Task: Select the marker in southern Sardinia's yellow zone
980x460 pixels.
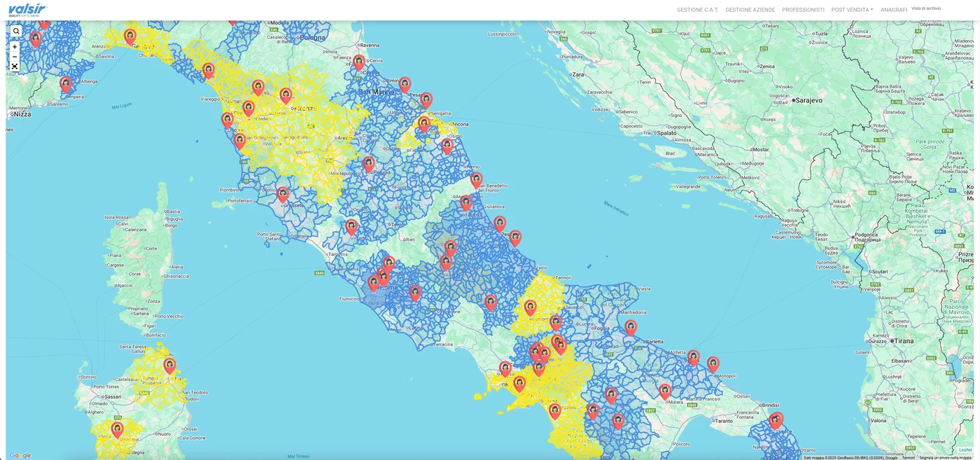Action: 118,430
